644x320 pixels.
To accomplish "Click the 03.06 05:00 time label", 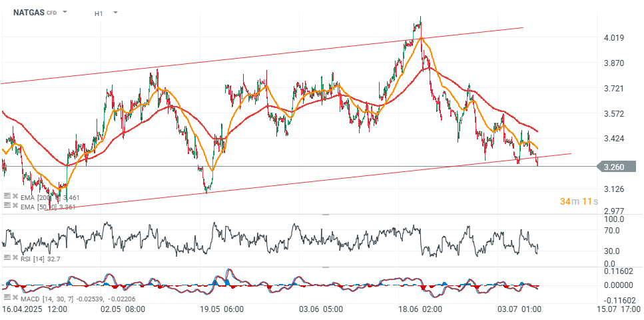I will [320, 309].
